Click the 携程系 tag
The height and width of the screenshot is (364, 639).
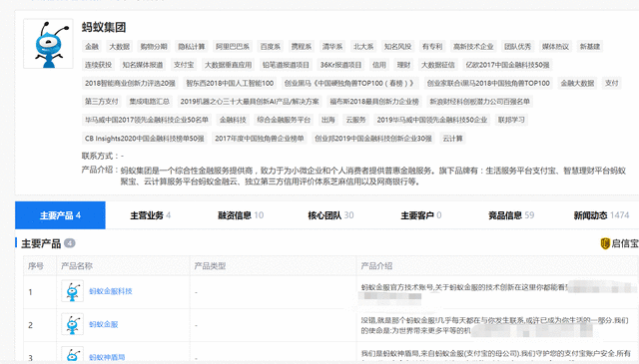302,47
